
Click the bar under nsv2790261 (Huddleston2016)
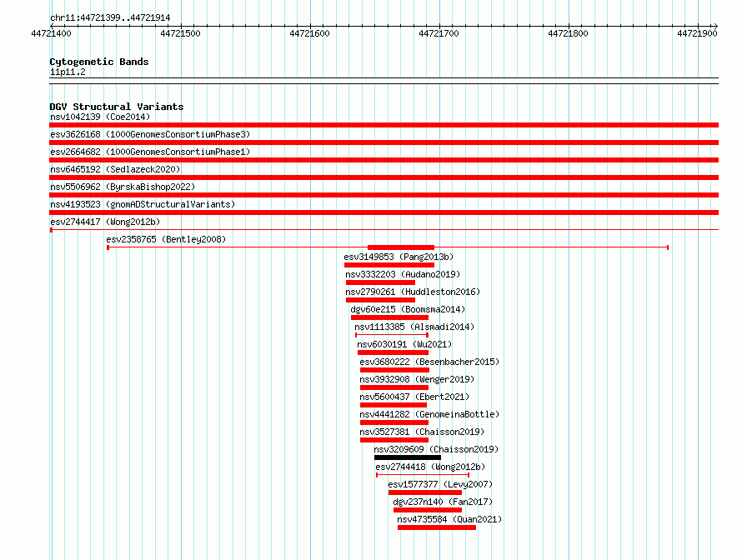(x=380, y=300)
